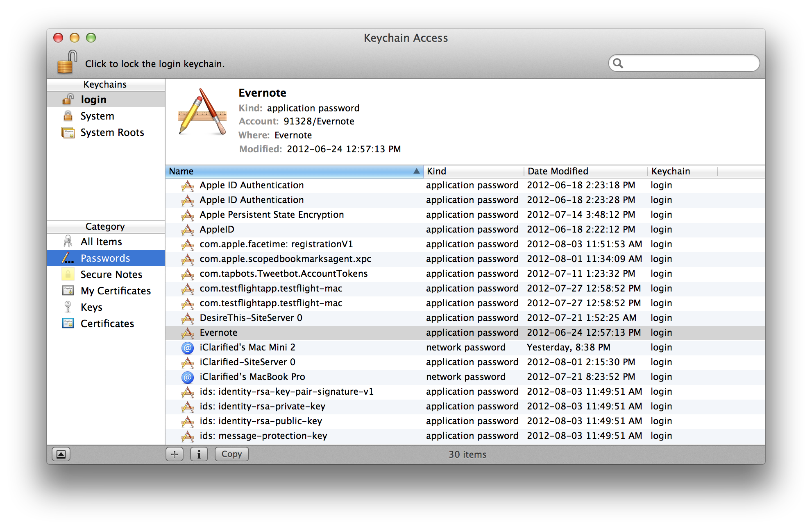Select first Apple ID Authentication row
The image size is (812, 529).
coord(465,185)
